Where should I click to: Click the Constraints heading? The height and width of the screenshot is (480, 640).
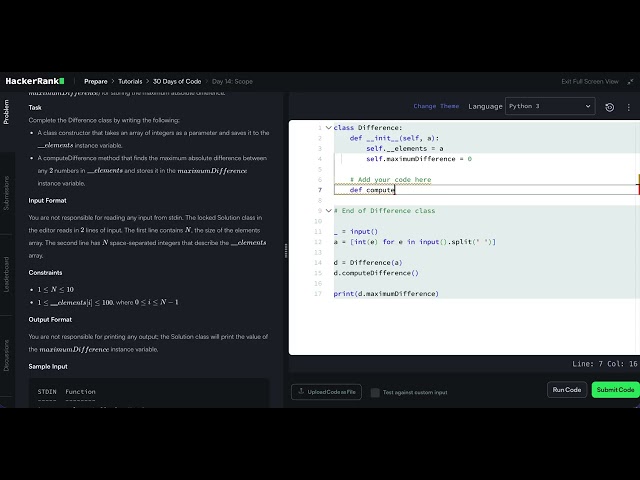point(45,273)
